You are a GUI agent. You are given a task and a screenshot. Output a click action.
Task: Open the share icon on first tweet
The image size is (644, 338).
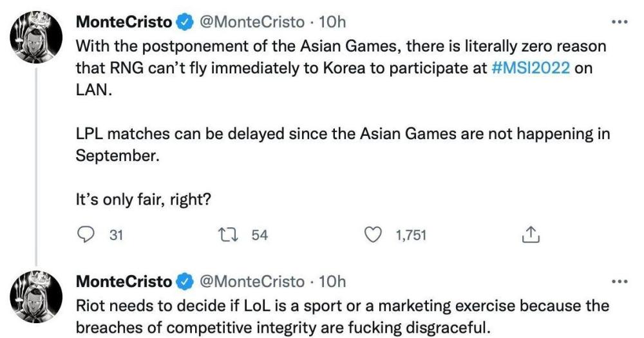pyautogui.click(x=529, y=236)
